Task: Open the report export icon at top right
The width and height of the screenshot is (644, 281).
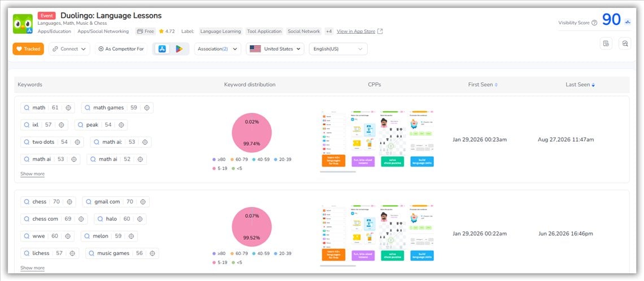Action: pos(606,43)
